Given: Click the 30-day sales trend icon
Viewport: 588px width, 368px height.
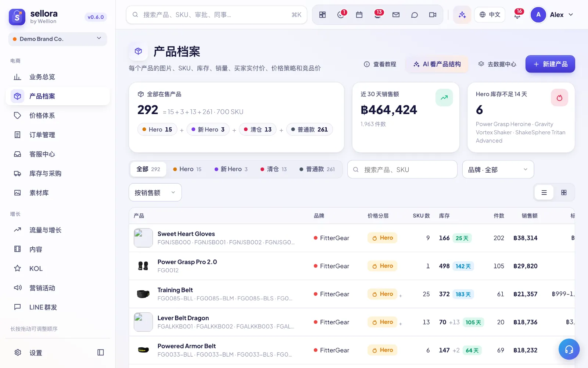Looking at the screenshot, I should click(444, 98).
